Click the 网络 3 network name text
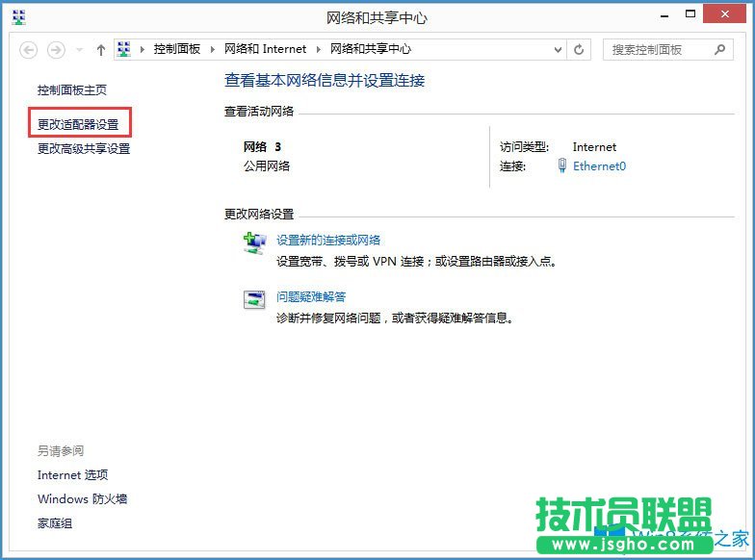This screenshot has width=755, height=560. tap(262, 146)
